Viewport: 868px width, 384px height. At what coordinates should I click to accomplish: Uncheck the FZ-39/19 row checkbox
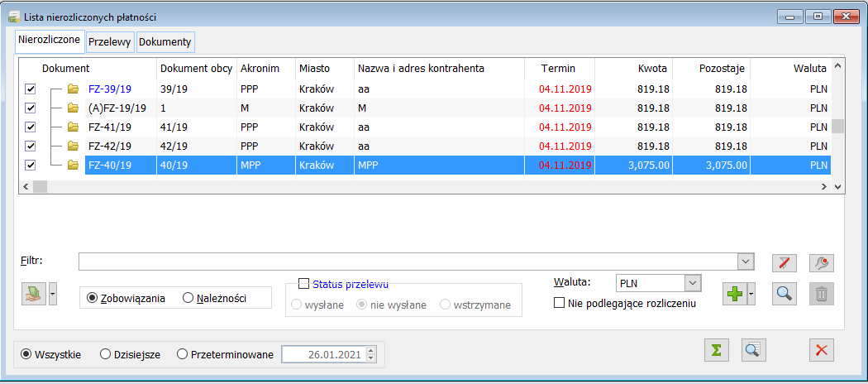[31, 89]
